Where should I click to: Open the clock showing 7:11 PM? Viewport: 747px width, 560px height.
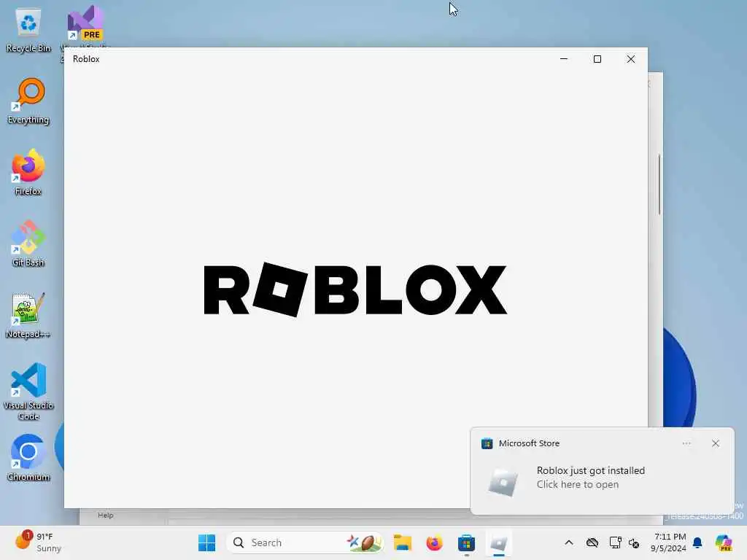point(669,542)
